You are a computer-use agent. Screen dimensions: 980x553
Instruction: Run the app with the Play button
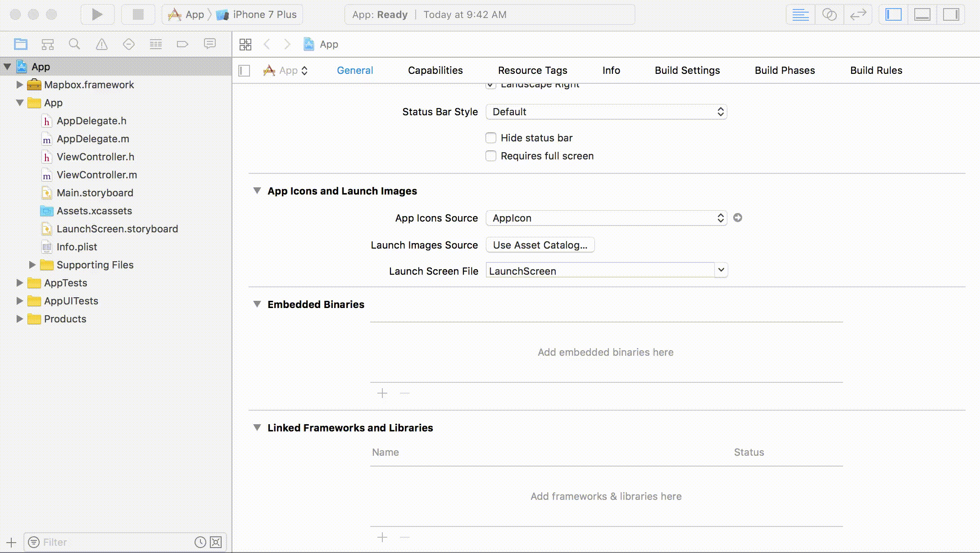click(97, 14)
